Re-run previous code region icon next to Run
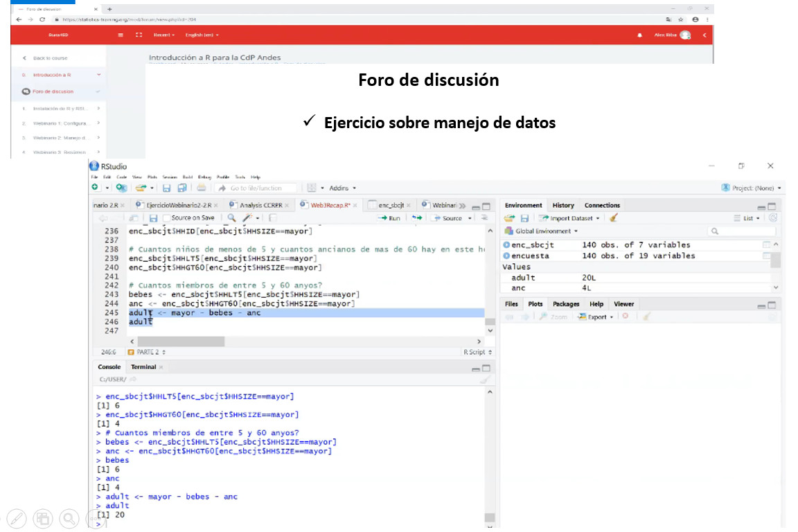Image resolution: width=798 pixels, height=532 pixels. coord(417,218)
